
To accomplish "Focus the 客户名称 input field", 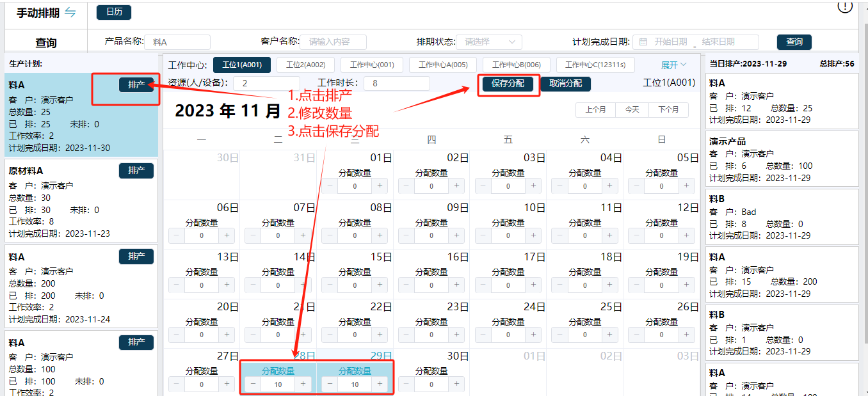I will pyautogui.click(x=334, y=42).
